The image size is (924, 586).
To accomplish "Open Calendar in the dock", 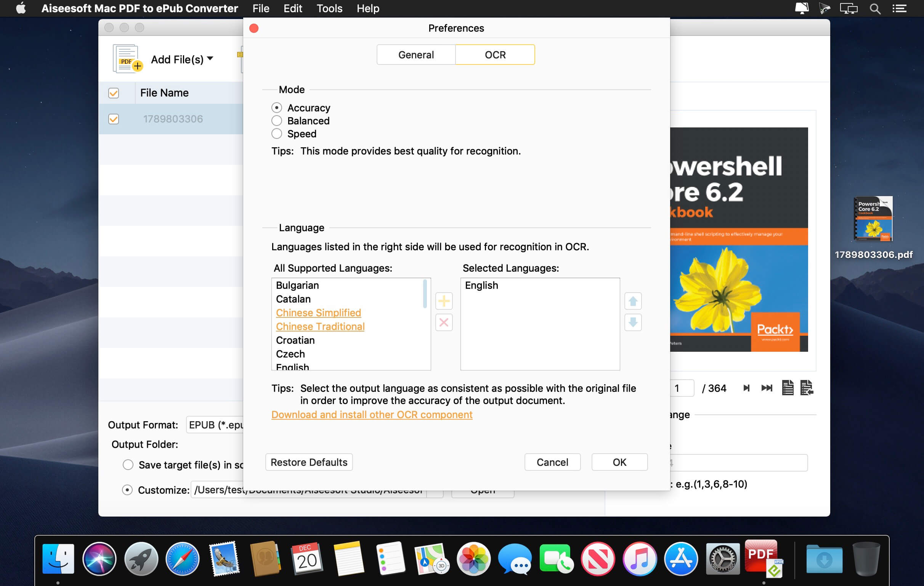I will pos(307,559).
